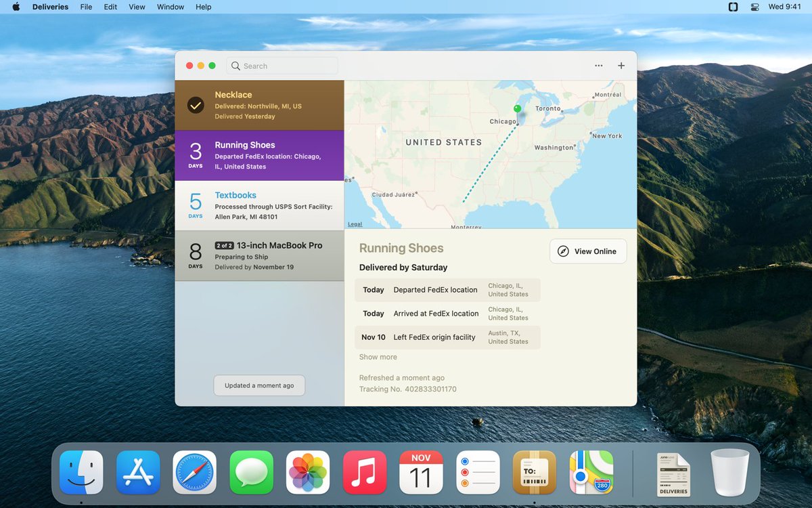
Task: Click the 2 of 2 badge on MacBook Pro
Action: (224, 246)
